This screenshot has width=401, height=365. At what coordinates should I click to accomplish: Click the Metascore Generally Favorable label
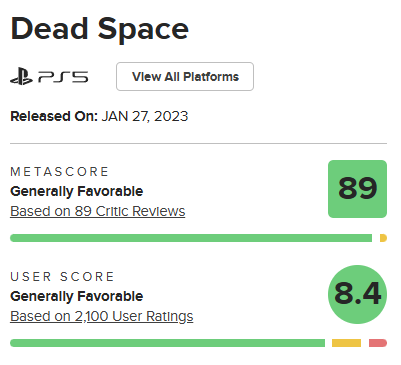point(77,191)
